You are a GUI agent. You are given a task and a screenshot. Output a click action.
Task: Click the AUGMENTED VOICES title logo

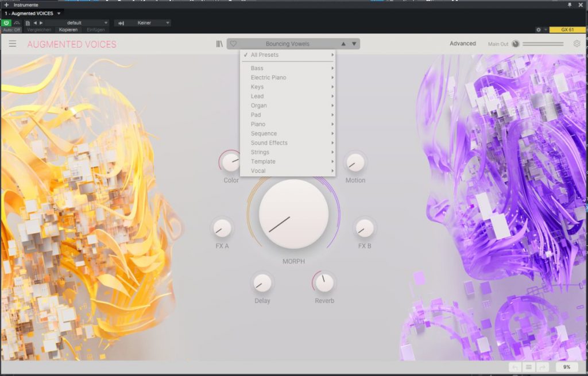pyautogui.click(x=72, y=44)
